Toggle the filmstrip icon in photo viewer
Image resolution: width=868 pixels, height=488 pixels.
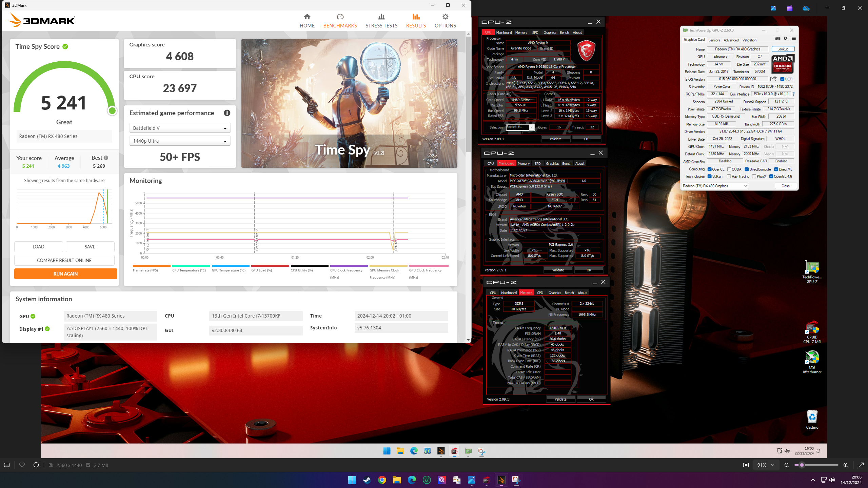pos(7,465)
